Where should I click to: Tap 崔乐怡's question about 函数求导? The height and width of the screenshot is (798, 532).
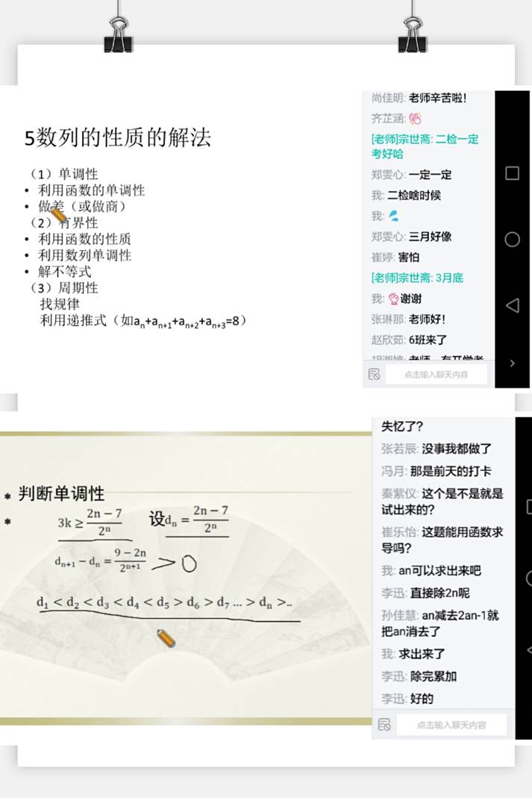[x=442, y=540]
